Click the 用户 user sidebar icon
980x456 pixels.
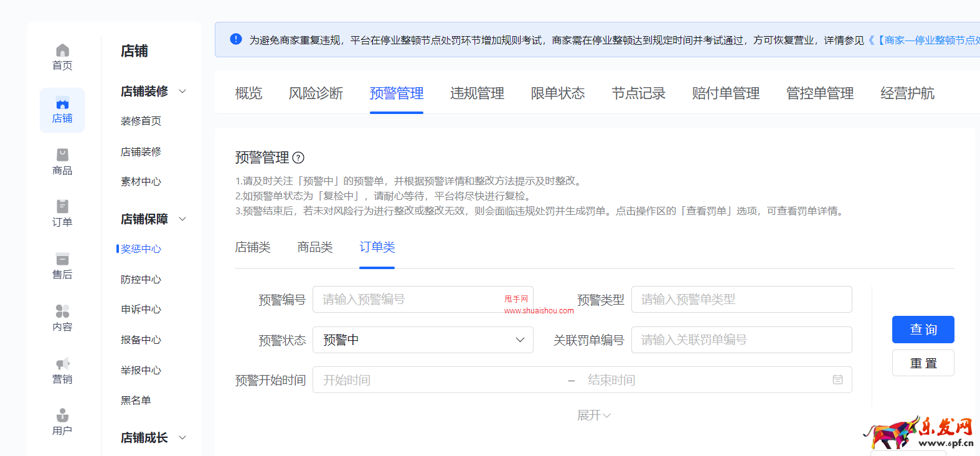[62, 416]
